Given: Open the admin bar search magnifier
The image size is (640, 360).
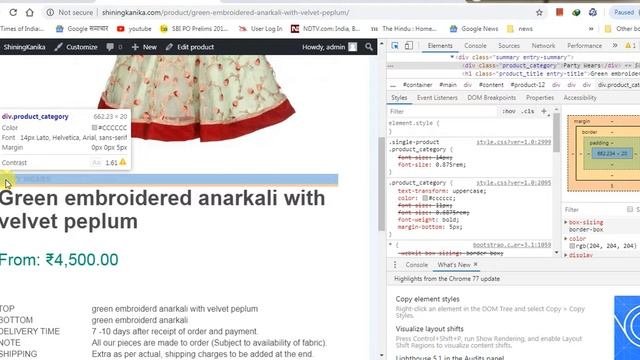Looking at the screenshot, I should point(369,47).
